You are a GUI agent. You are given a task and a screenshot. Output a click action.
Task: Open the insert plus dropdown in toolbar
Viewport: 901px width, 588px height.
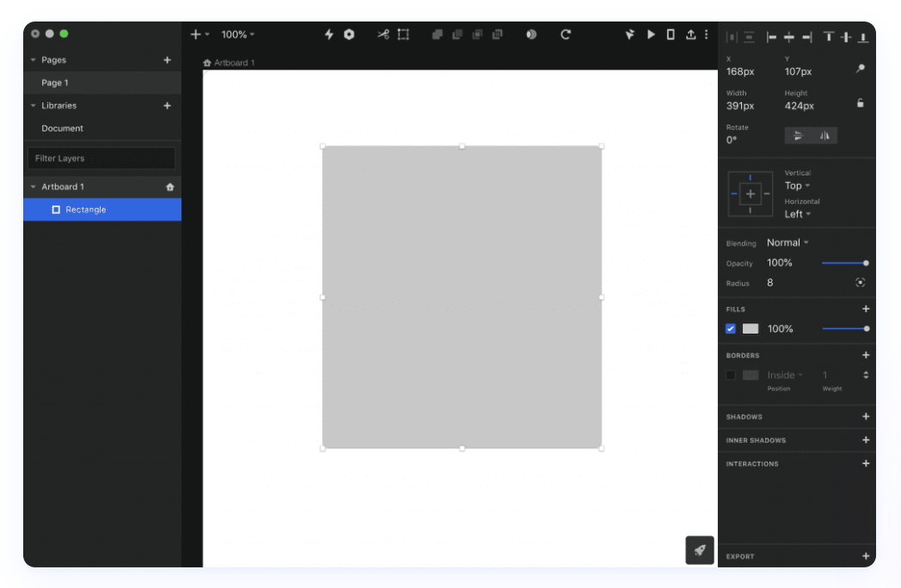199,34
